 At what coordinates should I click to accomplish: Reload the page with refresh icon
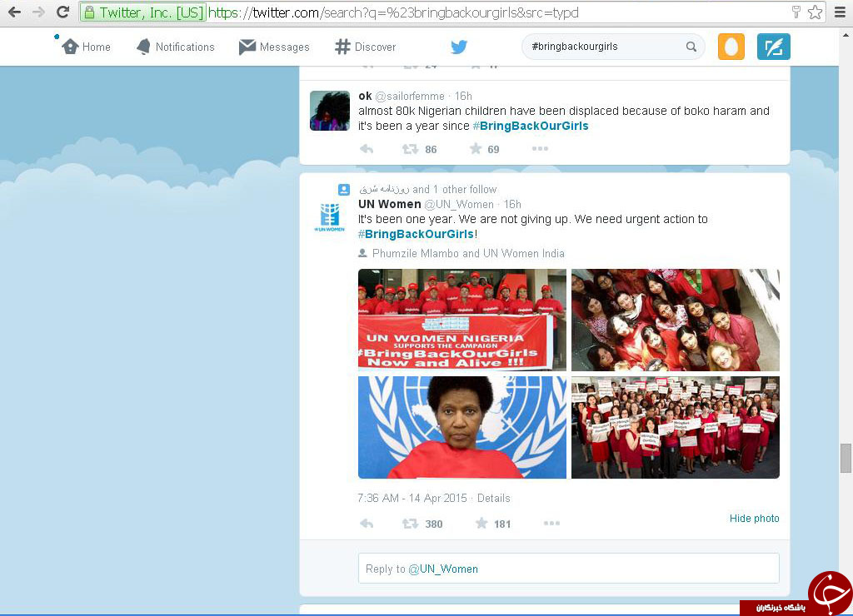pyautogui.click(x=62, y=12)
